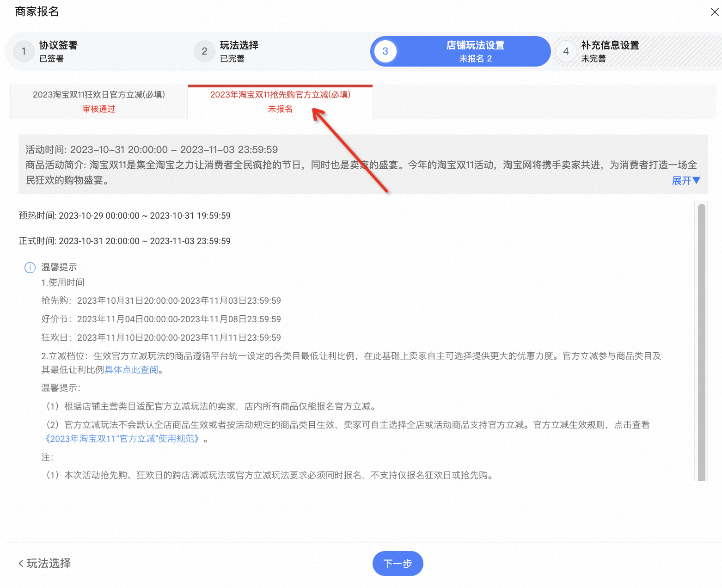Click the 温馨提示 info icon
Screen dimensions: 722x588
pyautogui.click(x=30, y=268)
